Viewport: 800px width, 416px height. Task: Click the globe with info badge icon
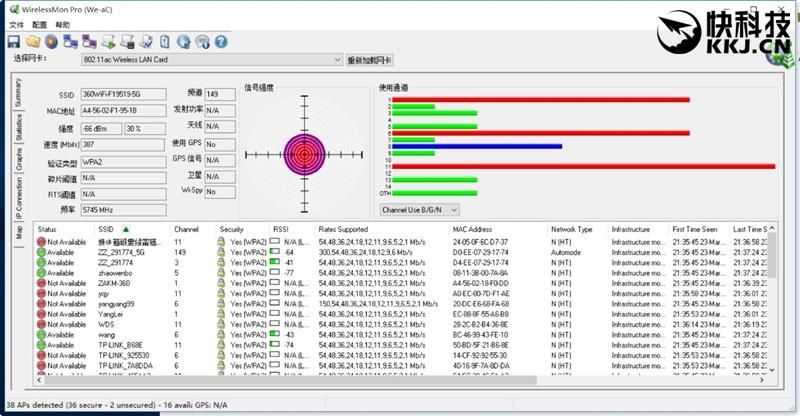(x=203, y=42)
